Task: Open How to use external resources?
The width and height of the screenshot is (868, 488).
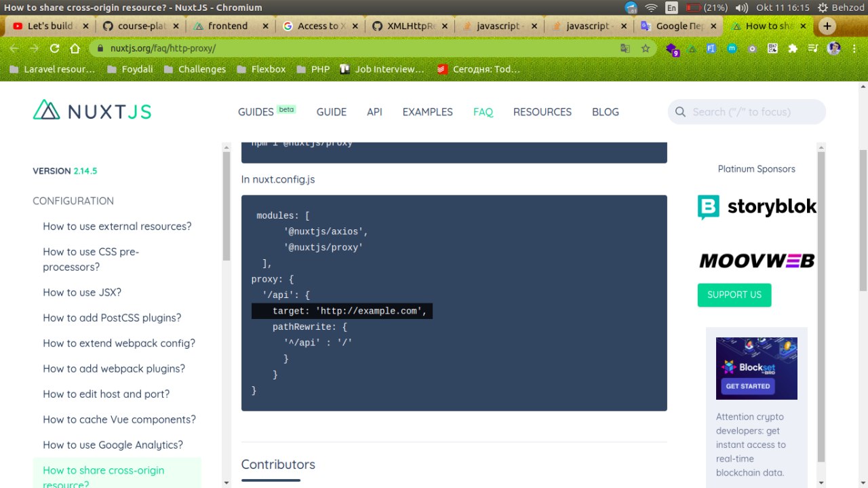Action: [117, 226]
